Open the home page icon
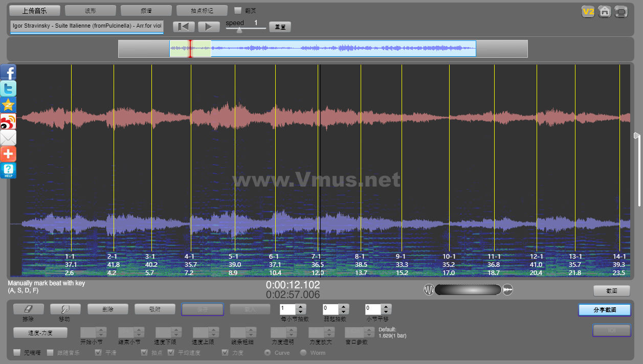 605,12
